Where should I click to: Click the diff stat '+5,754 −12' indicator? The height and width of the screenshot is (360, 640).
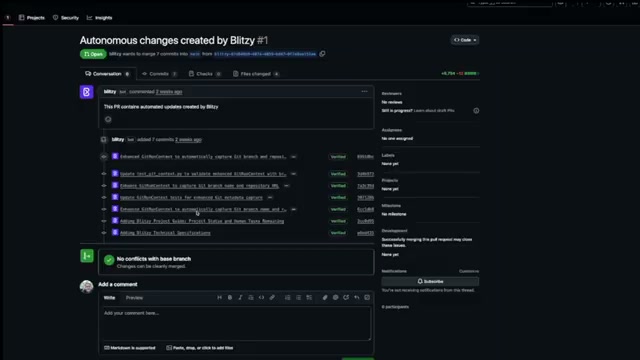[x=460, y=73]
